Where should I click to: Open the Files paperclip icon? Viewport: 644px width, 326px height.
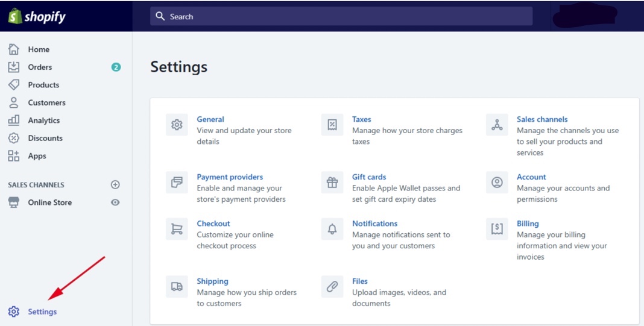click(332, 287)
